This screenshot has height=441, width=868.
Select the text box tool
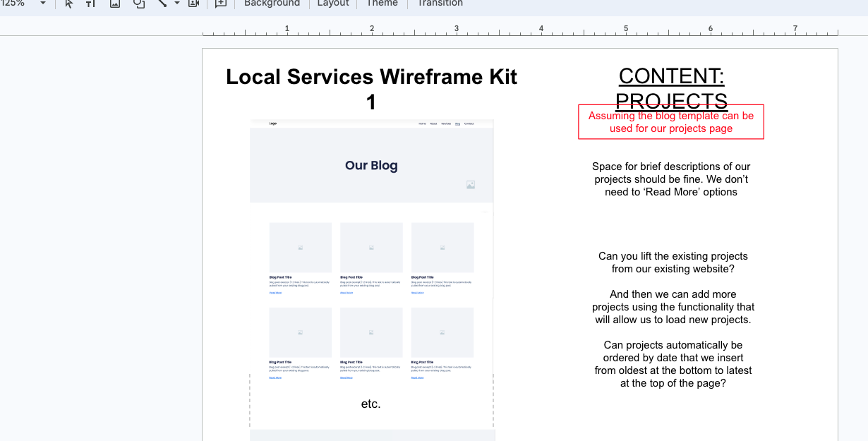pos(90,4)
